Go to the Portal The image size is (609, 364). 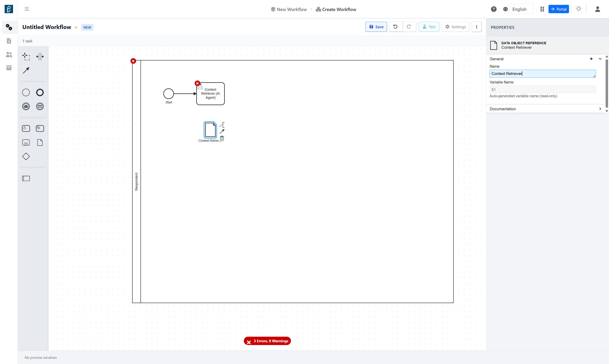pos(558,9)
